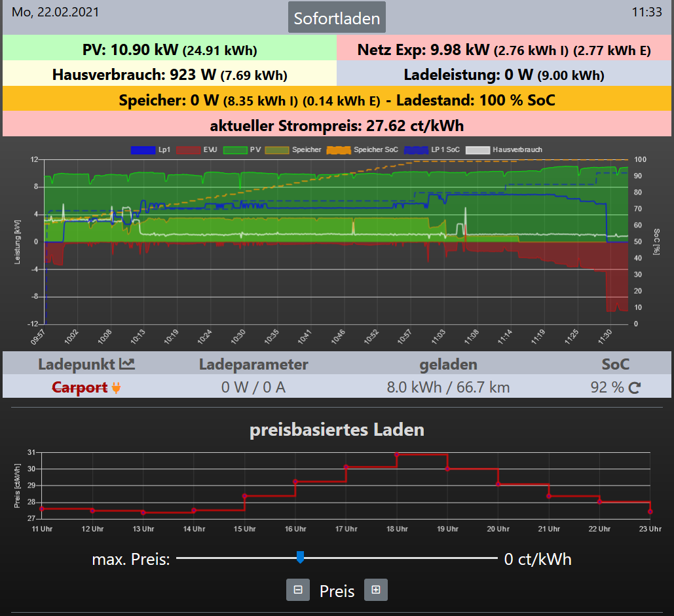This screenshot has height=616, width=674.
Task: Decrease max price with the minus button
Action: pyautogui.click(x=297, y=590)
